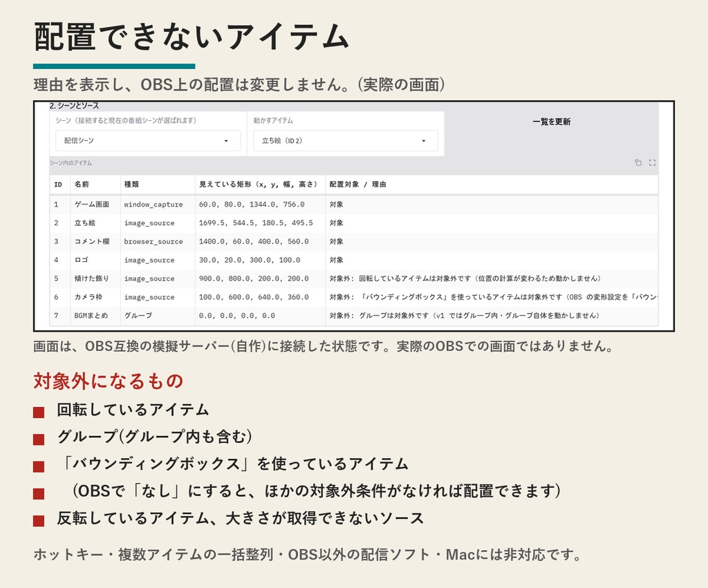Click the footer note about ホットキー and Mac
The image size is (708, 588).
pyautogui.click(x=308, y=554)
